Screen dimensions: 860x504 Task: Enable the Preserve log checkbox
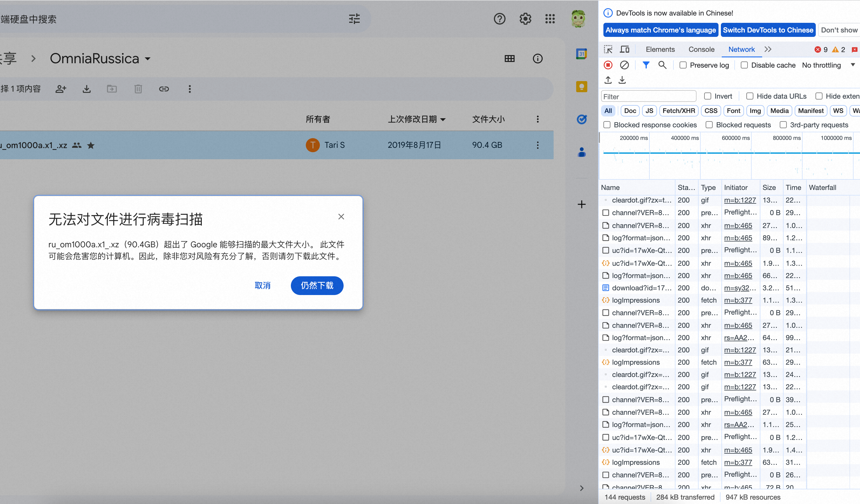pyautogui.click(x=683, y=65)
